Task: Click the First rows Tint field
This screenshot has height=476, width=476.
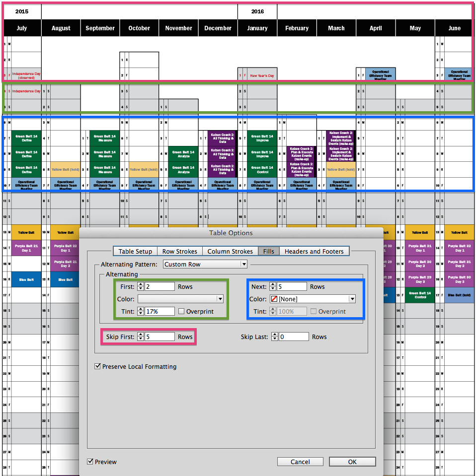Action: [x=159, y=312]
